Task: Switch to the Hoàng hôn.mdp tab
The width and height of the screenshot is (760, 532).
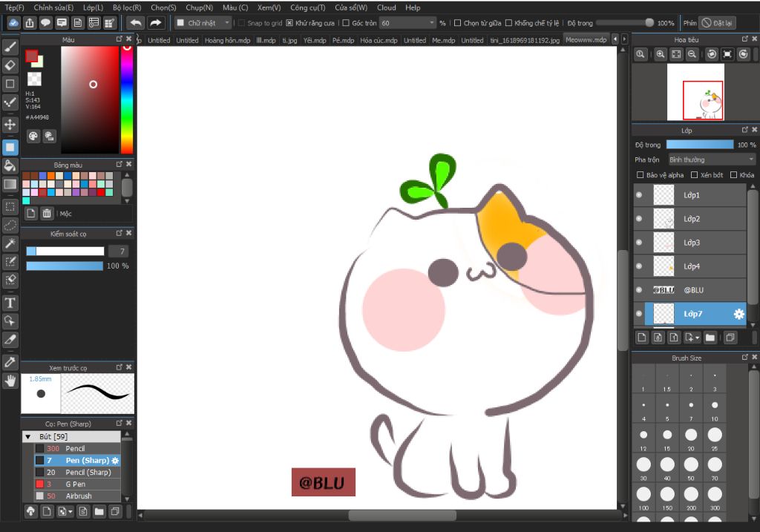Action: coord(227,40)
